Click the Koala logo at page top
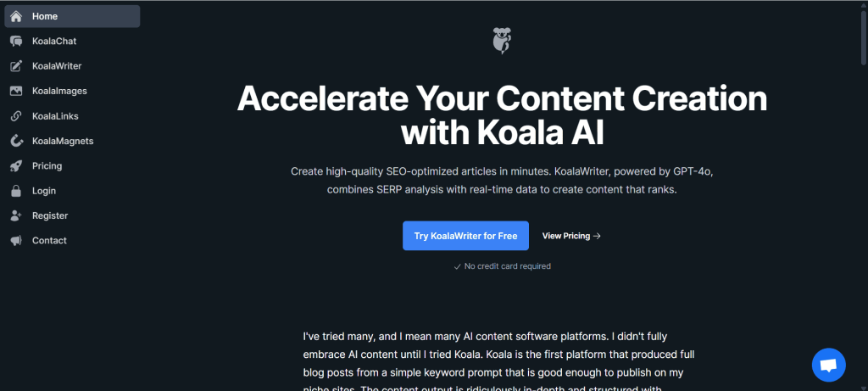Screen dimensions: 868x391 click(502, 41)
